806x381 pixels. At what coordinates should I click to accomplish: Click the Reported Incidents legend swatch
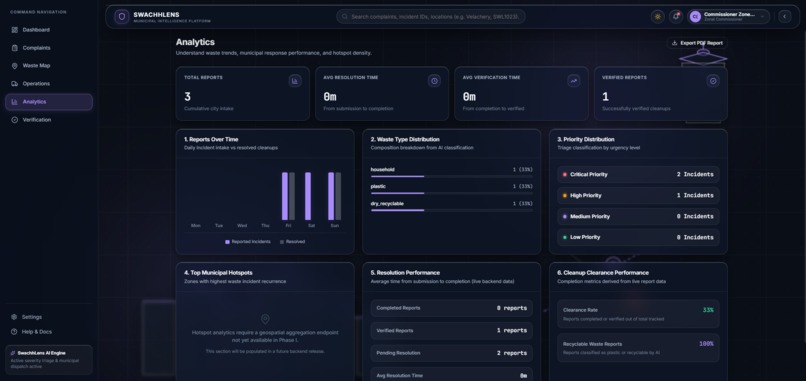coord(227,242)
